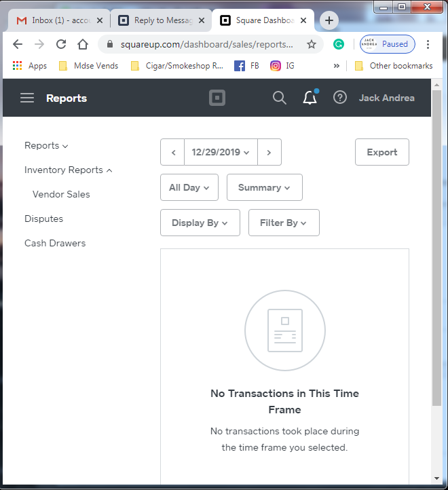The width and height of the screenshot is (448, 490).
Task: Bookmark this page with star icon
Action: (312, 44)
